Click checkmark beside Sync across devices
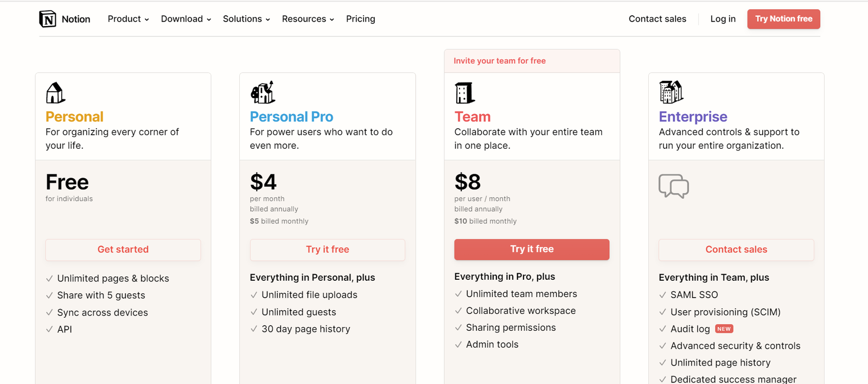The image size is (868, 384). [49, 313]
